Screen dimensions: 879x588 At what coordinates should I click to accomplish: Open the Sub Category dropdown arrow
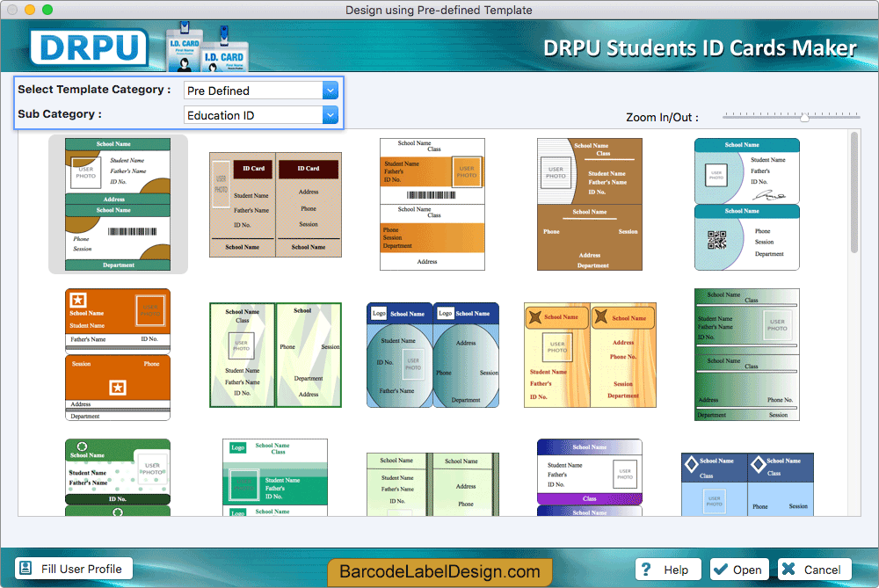331,115
